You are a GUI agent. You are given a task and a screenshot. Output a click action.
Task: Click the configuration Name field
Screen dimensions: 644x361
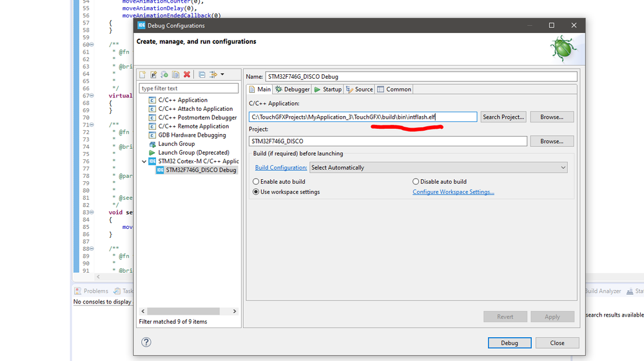tap(421, 76)
